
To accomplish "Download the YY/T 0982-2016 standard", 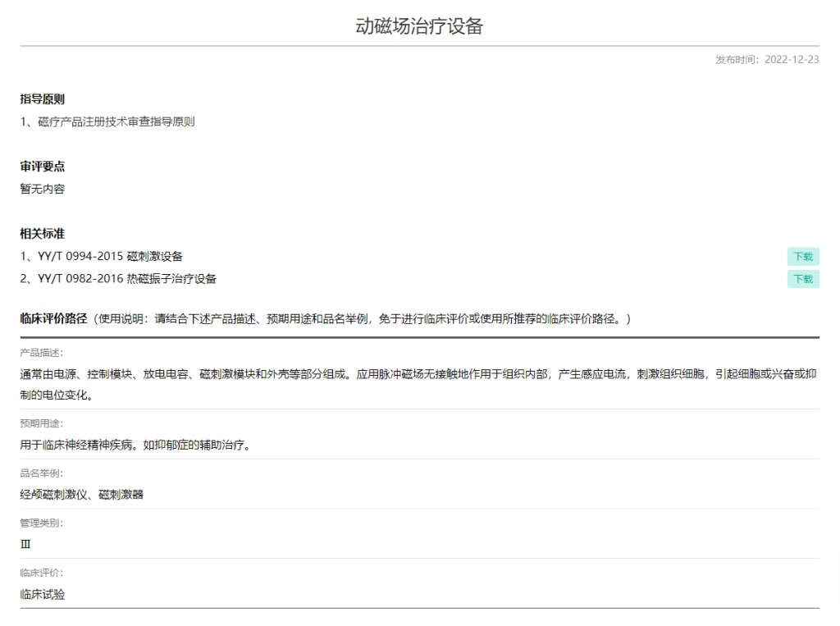I will (x=803, y=279).
